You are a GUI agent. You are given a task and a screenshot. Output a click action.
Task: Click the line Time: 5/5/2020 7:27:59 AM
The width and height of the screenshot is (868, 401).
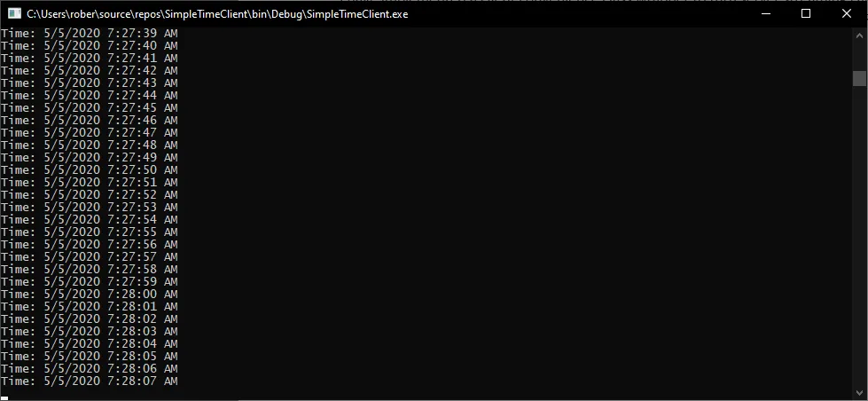[x=90, y=281]
